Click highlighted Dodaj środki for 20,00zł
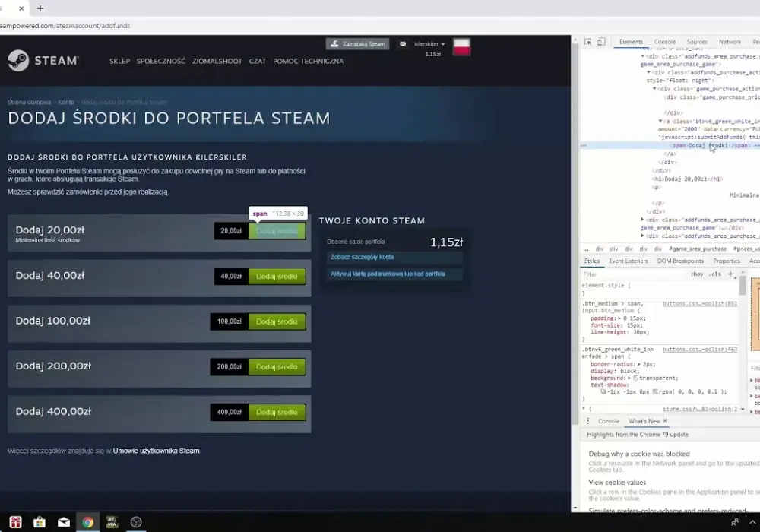 [x=277, y=230]
